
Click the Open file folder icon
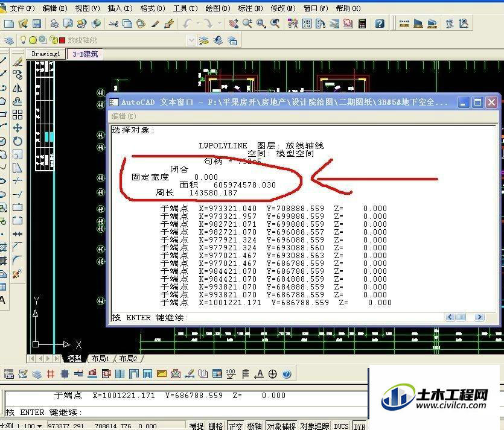(x=23, y=24)
